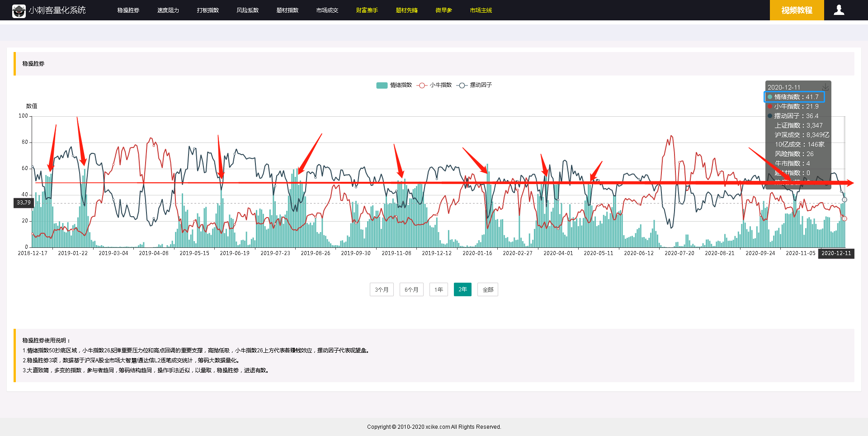Go to 市场主线 page
Screen dimensions: 868x436
pyautogui.click(x=481, y=10)
